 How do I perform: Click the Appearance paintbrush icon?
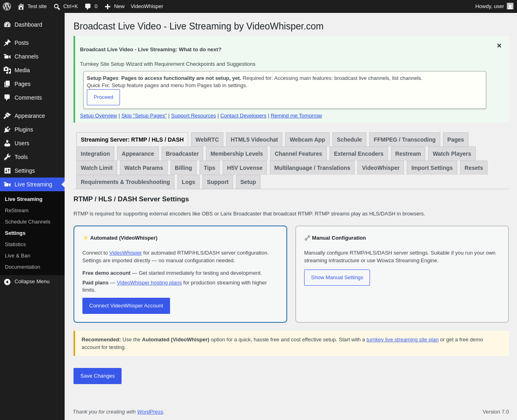7,116
